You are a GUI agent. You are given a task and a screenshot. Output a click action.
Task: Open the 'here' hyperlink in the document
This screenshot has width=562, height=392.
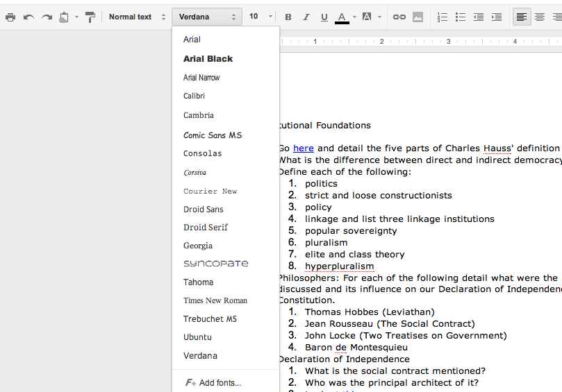[x=303, y=148]
